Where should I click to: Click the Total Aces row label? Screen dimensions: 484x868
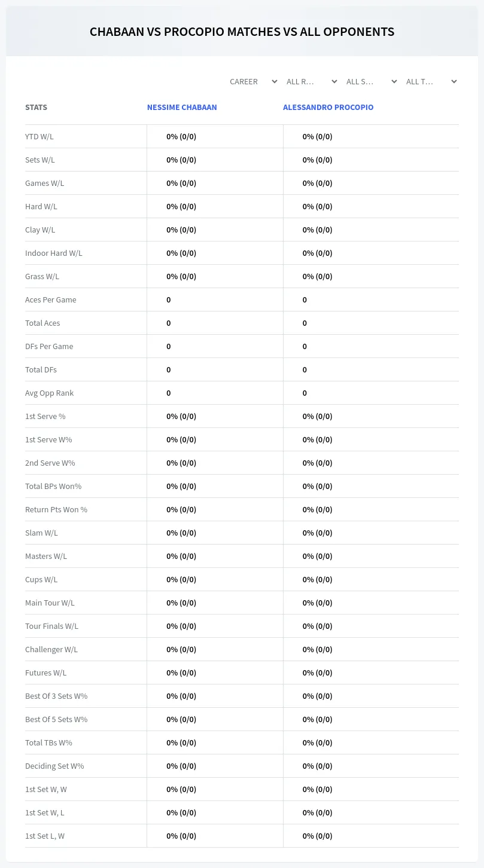tap(42, 323)
